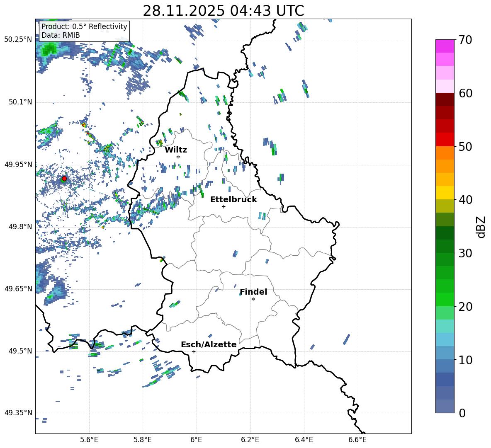Image resolution: width=491 pixels, height=448 pixels.
Task: Click the Esch/Alzette city label
Action: (209, 344)
